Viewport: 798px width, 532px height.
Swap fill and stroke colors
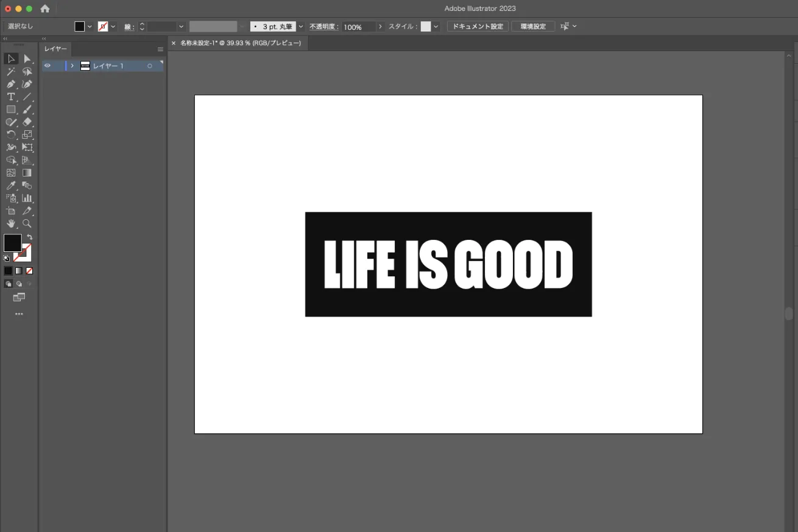click(29, 237)
